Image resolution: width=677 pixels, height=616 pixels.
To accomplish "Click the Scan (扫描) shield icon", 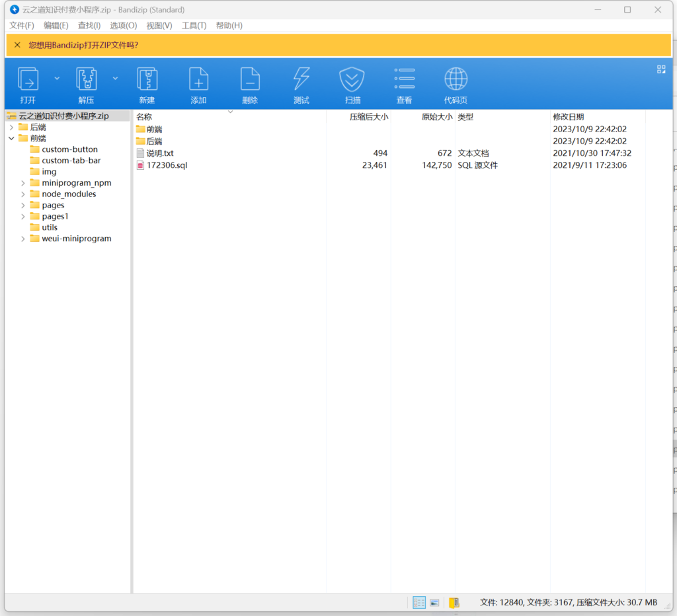I will (352, 80).
